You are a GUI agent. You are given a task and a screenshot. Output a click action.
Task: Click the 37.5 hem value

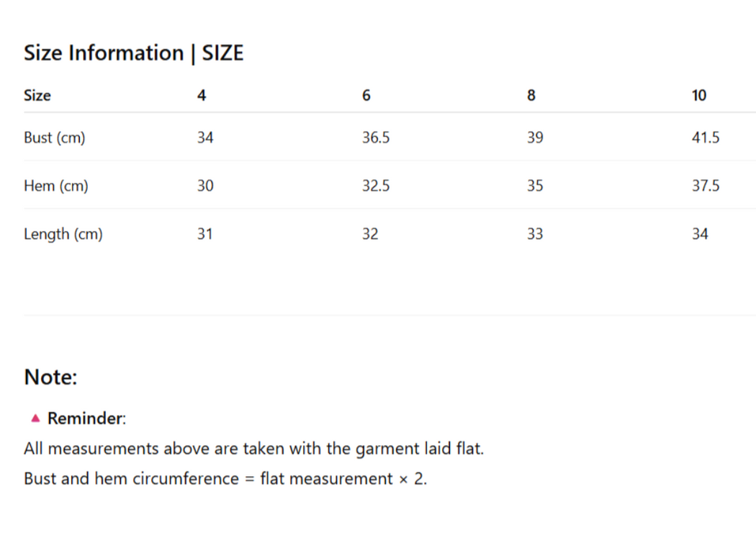(706, 186)
